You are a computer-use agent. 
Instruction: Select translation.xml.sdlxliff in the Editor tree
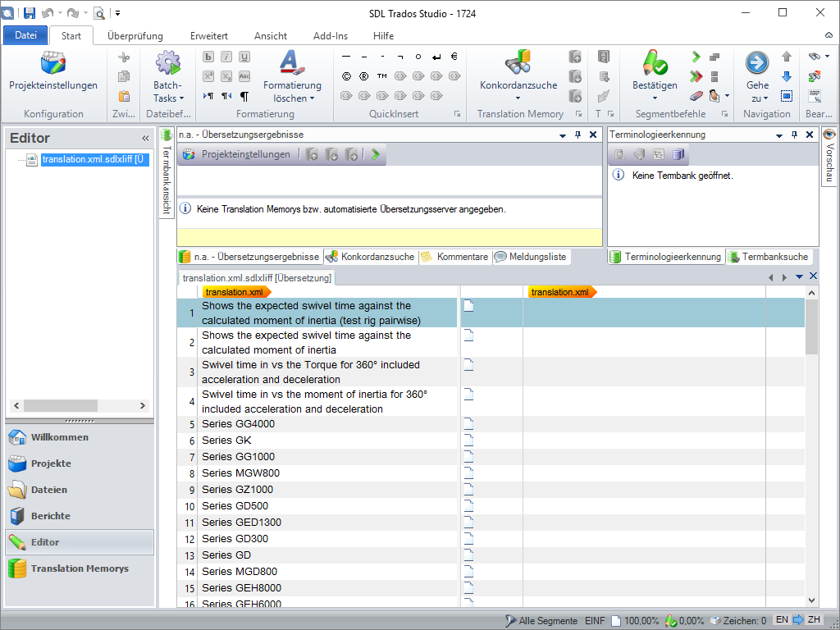pos(94,159)
